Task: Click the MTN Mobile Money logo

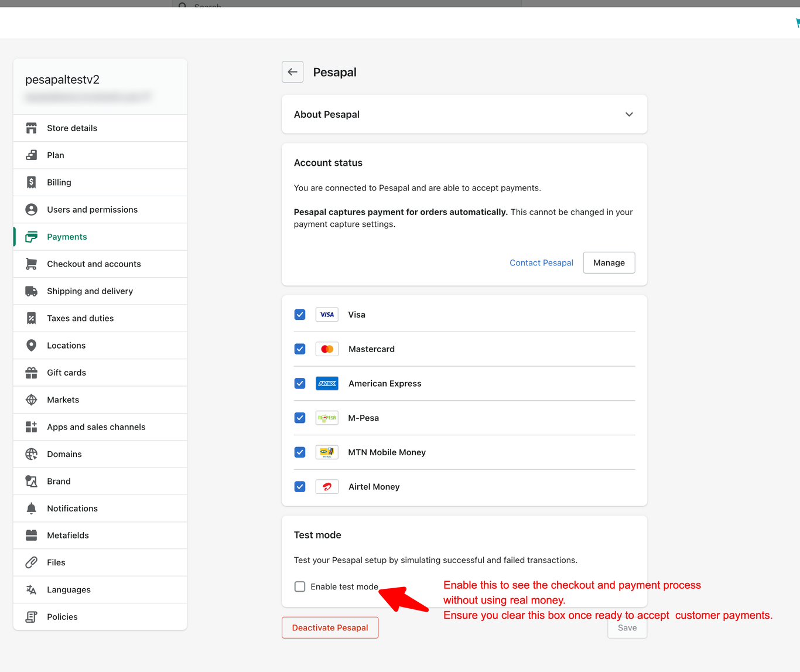Action: pos(327,452)
